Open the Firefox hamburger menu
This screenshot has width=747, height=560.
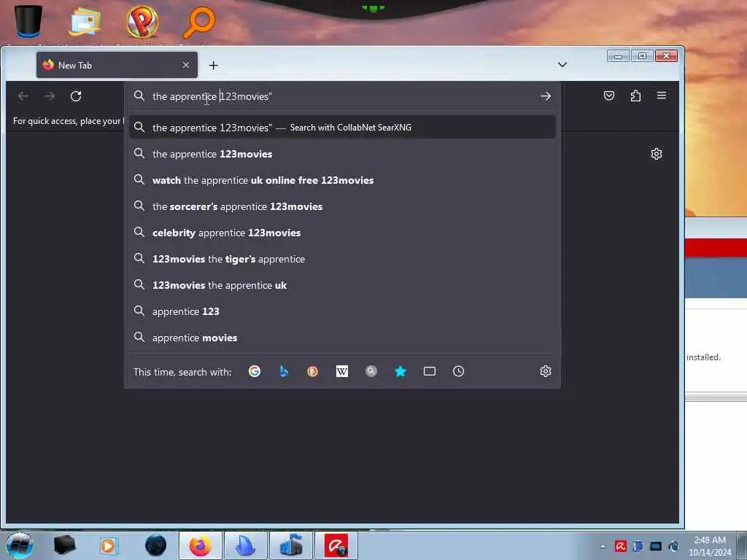662,96
